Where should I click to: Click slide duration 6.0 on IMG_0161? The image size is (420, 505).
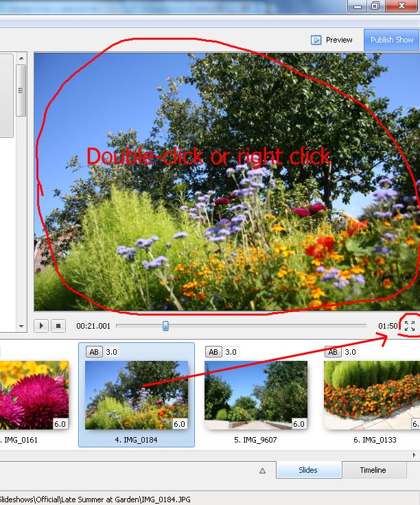click(x=60, y=424)
